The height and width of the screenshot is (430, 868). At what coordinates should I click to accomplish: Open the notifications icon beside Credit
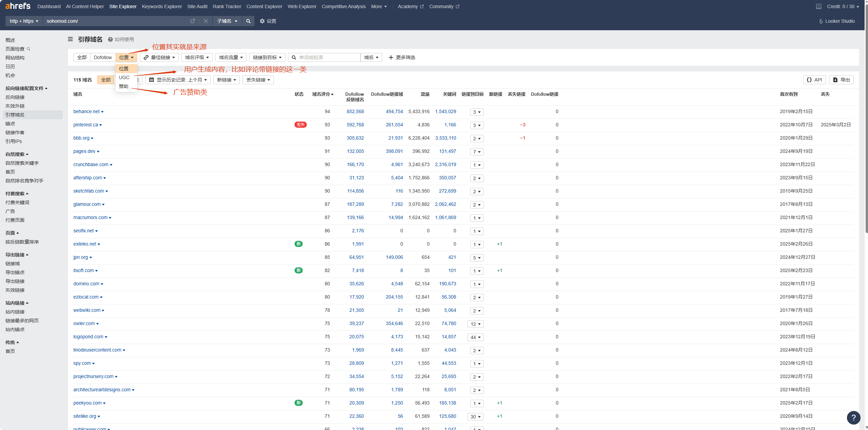pos(818,6)
